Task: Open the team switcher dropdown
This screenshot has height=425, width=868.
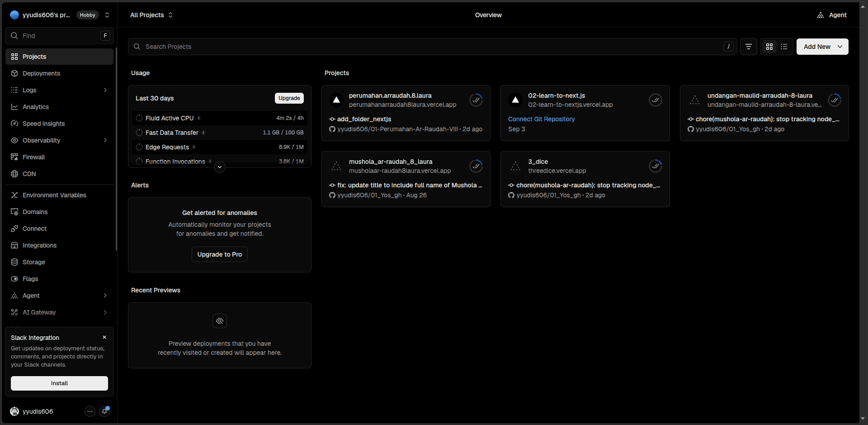Action: coord(107,15)
